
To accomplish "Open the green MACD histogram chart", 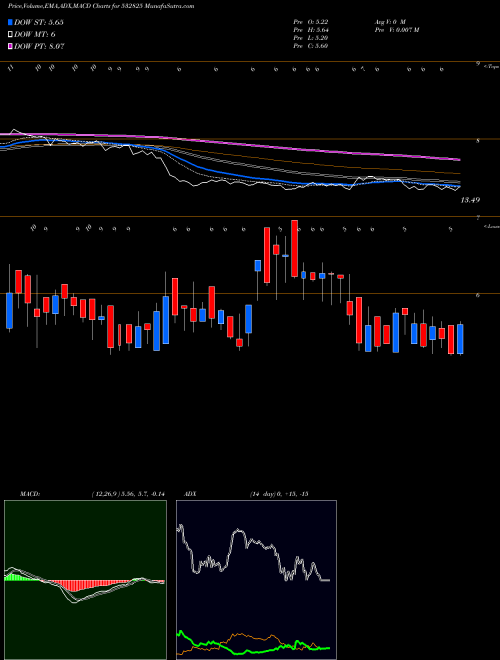I will (85, 580).
